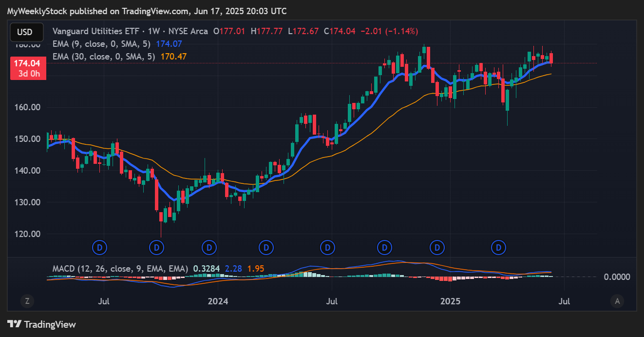Select the EMA (30, close, 0, SMA, 5) legend

(x=103, y=57)
